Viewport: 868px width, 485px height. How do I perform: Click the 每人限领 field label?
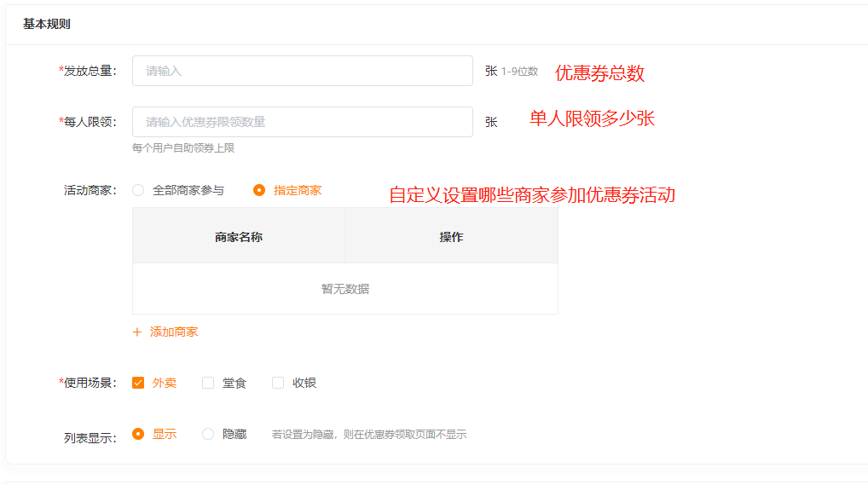(x=88, y=122)
